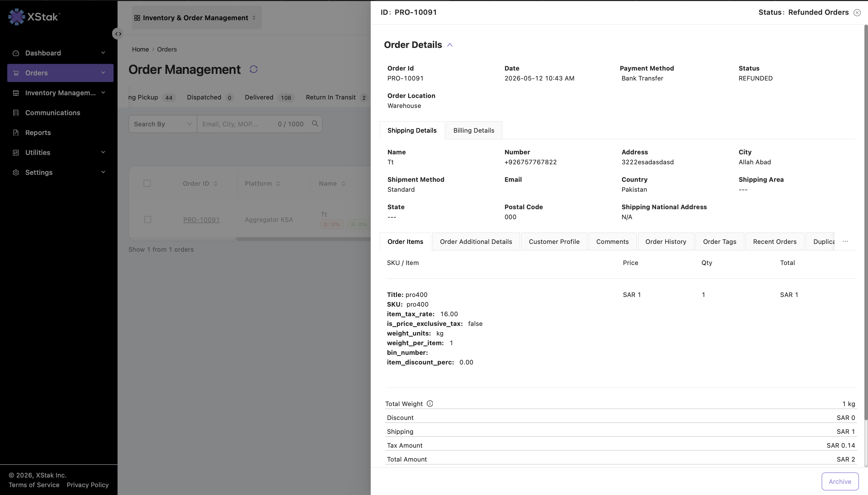Expand the Settings menu chevron
The width and height of the screenshot is (868, 495).
tap(103, 172)
